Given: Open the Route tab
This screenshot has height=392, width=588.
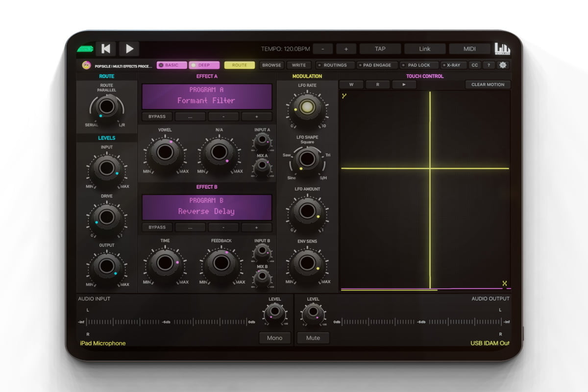Looking at the screenshot, I should click(240, 65).
